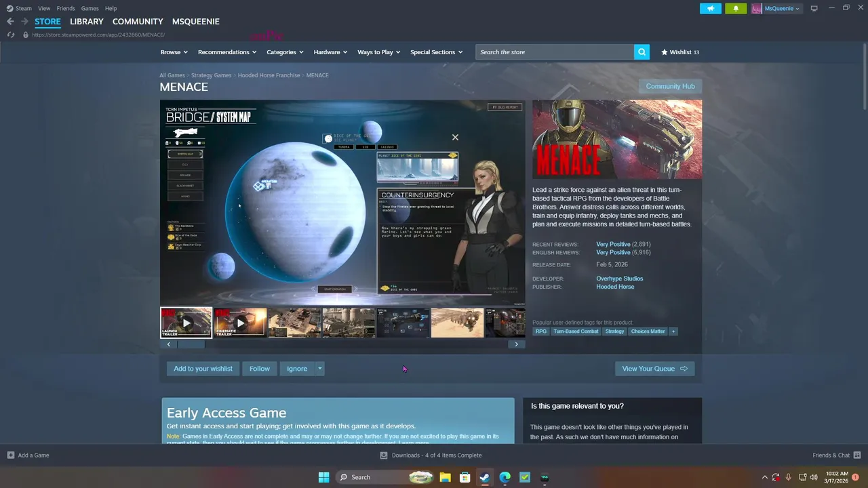868x488 pixels.
Task: Open Windows Start menu
Action: pyautogui.click(x=323, y=477)
